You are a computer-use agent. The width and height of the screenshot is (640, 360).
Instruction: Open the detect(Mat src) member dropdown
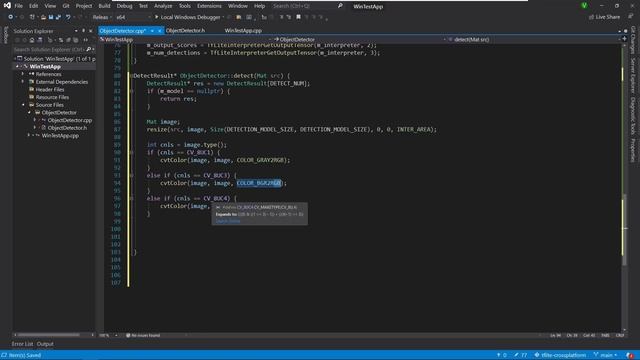click(x=534, y=40)
